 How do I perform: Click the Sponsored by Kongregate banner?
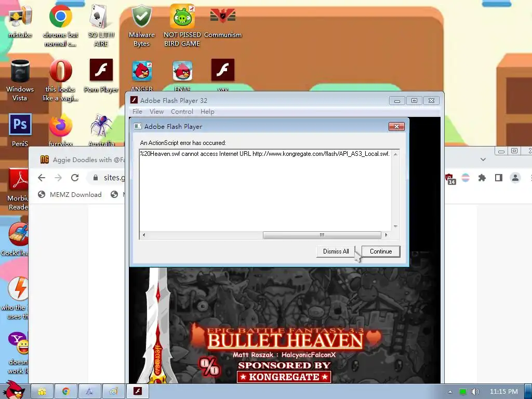point(284,372)
